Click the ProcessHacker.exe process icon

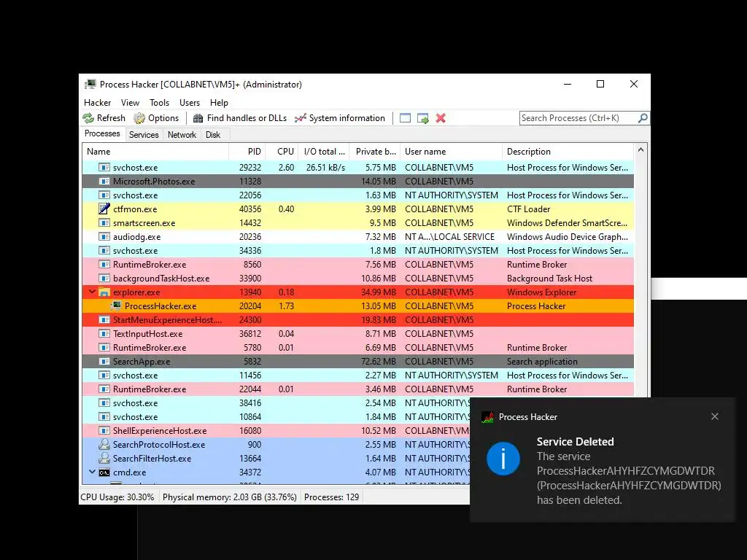pos(116,306)
